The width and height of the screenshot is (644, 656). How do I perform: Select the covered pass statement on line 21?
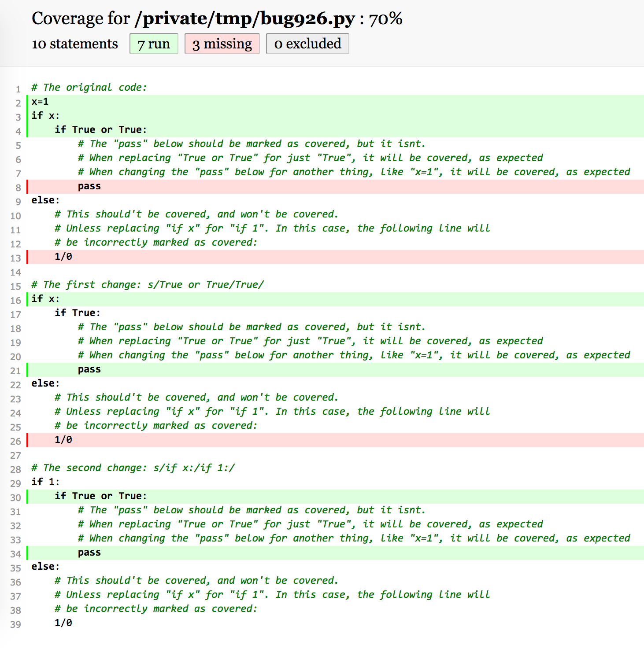pyautogui.click(x=89, y=369)
